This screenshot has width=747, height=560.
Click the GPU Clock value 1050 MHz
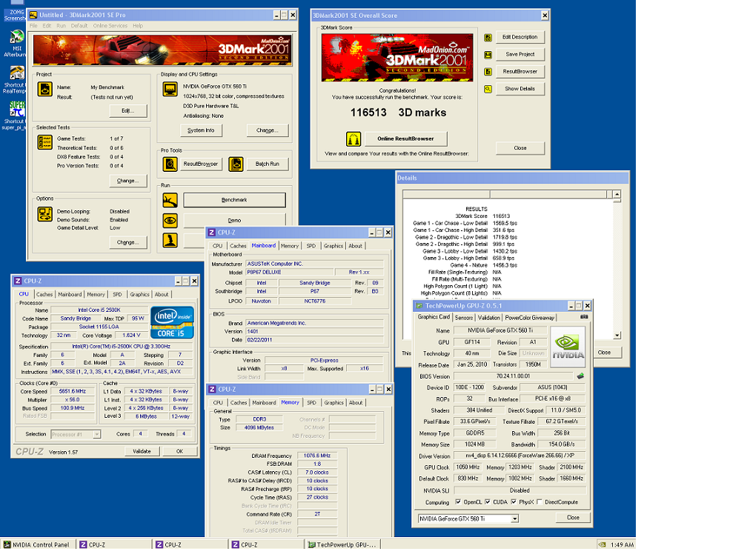pyautogui.click(x=468, y=467)
